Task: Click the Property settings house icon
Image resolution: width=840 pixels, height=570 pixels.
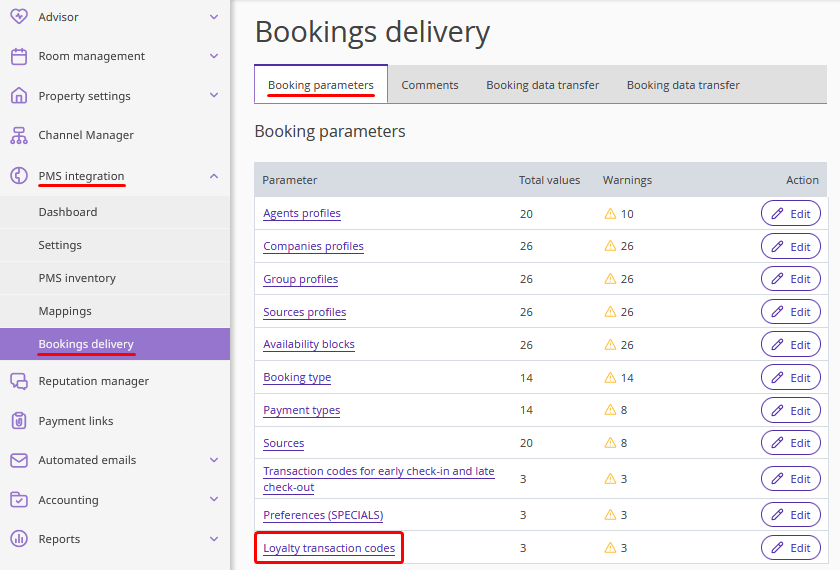Action: tap(19, 96)
